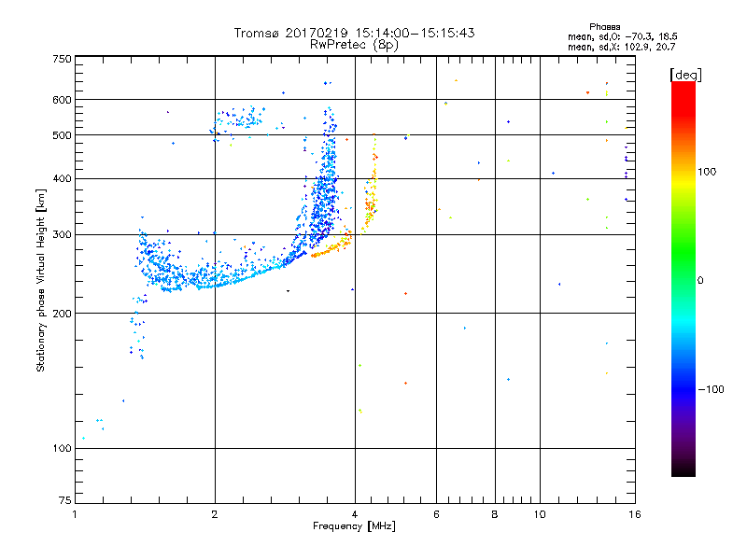Click the colorbar '0' tick label
This screenshot has height=560, width=747.
pyautogui.click(x=700, y=281)
